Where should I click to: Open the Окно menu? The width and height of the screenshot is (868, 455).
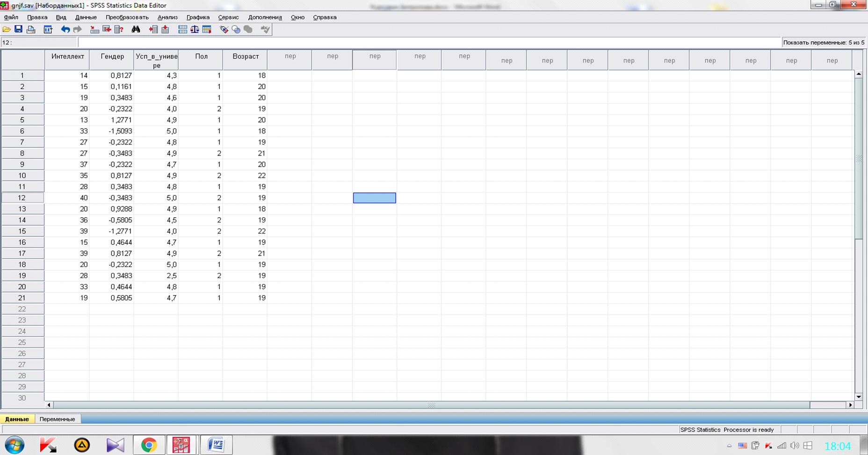(297, 17)
